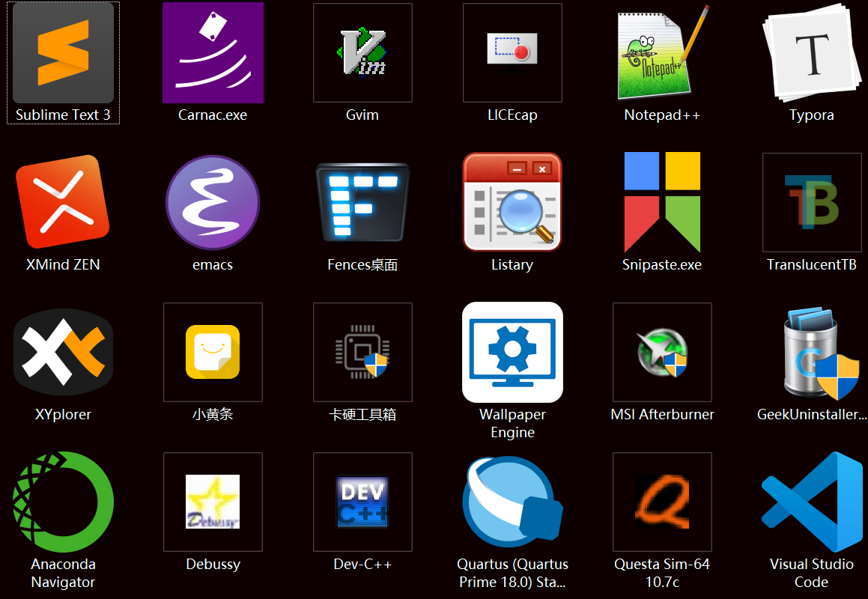The image size is (868, 599).
Task: Select the Typora editor icon
Action: (x=812, y=52)
